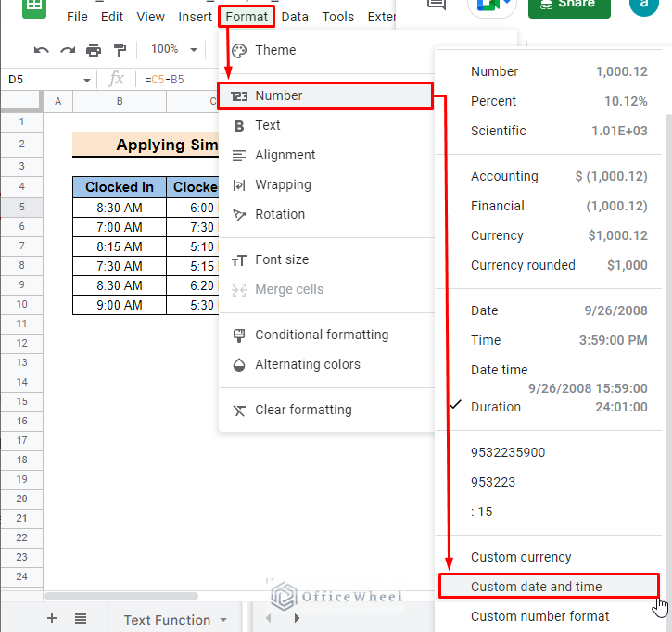This screenshot has height=632, width=672.
Task: Select Currency rounded format
Action: [x=549, y=265]
